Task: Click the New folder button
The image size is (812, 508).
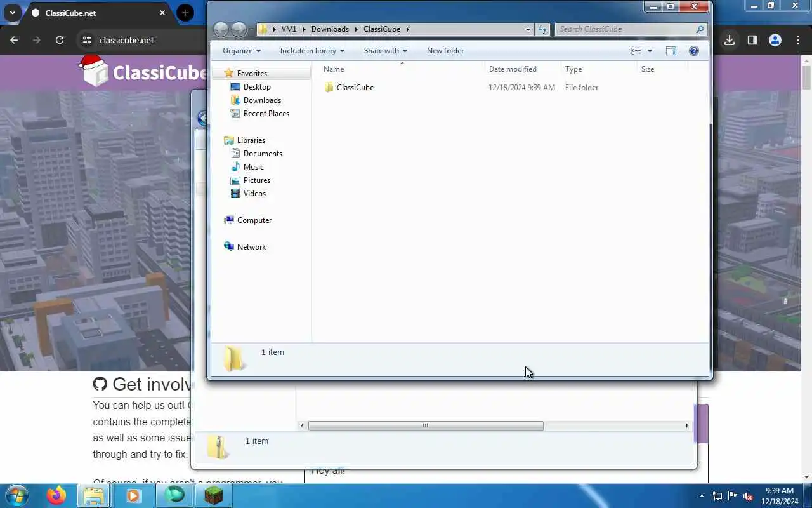Action: point(445,51)
